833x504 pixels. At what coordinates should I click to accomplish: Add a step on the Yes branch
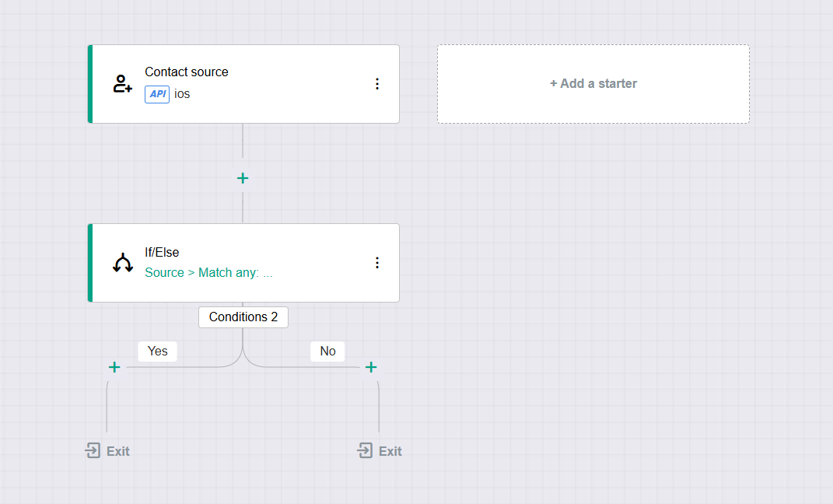[114, 367]
